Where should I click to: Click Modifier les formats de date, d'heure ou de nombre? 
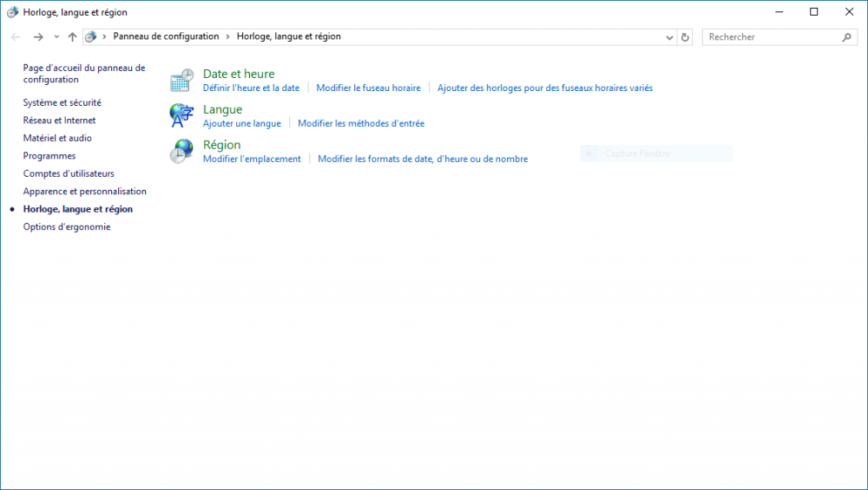(423, 159)
